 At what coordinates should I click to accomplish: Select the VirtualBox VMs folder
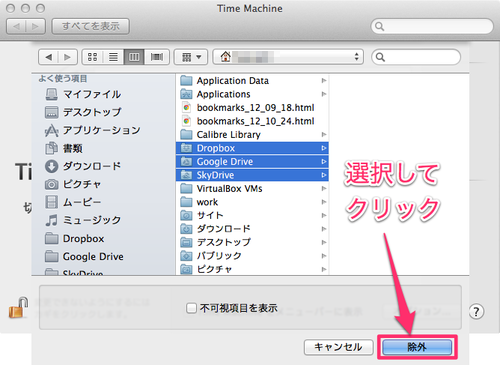pyautogui.click(x=252, y=189)
